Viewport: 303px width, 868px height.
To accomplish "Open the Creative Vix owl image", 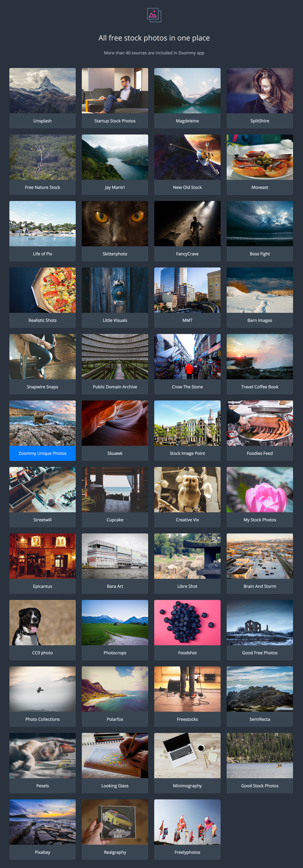I will click(187, 490).
